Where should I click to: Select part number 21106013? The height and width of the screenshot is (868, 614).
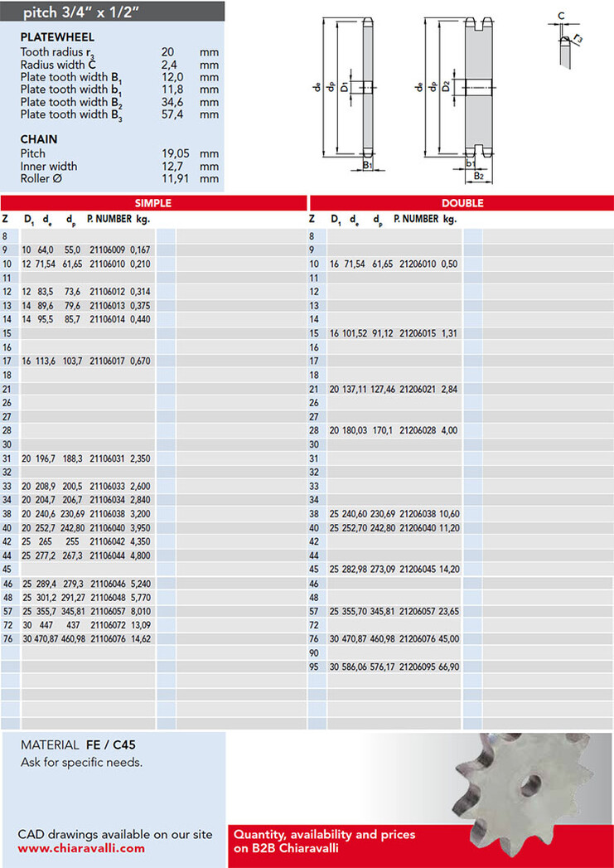108,306
